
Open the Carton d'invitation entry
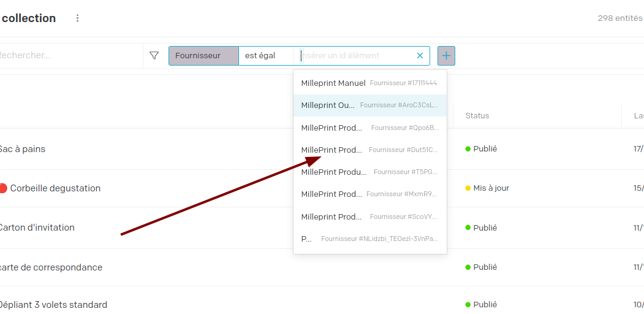click(37, 228)
